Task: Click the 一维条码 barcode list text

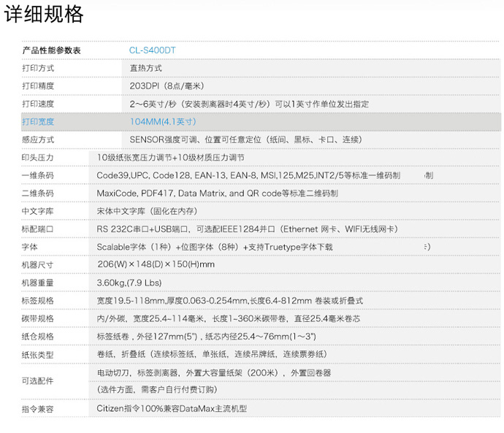Action: (x=248, y=176)
